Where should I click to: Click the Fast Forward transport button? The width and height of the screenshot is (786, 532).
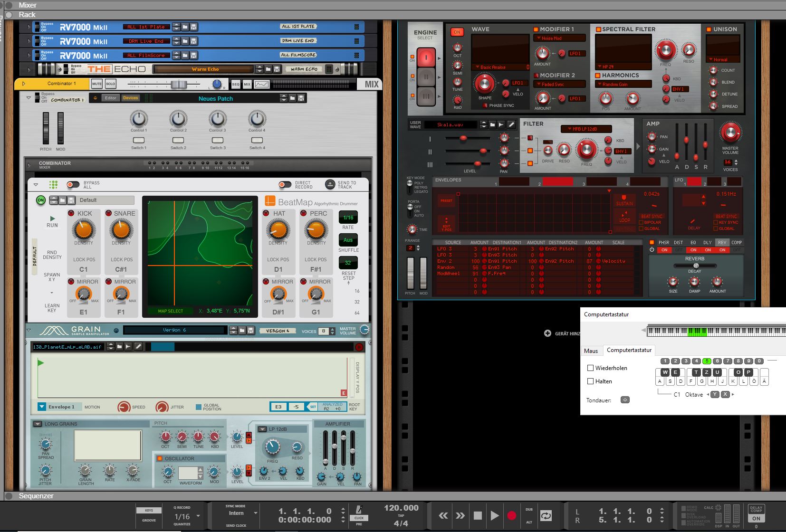pyautogui.click(x=460, y=515)
